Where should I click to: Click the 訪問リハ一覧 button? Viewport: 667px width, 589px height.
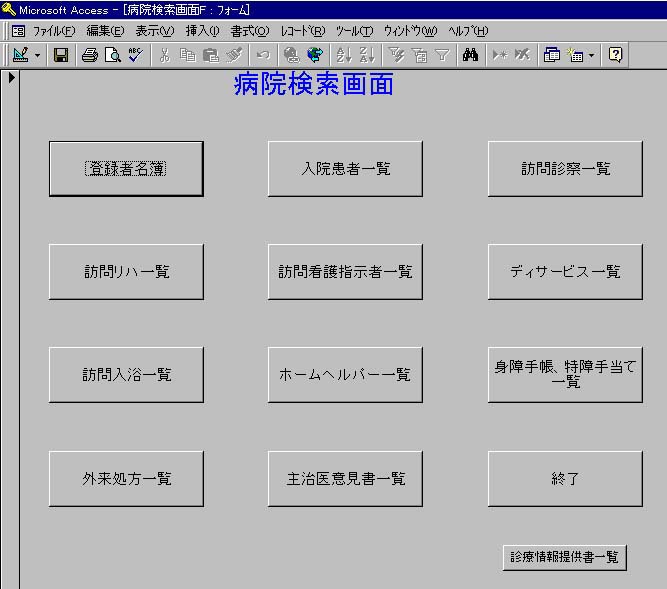[126, 272]
